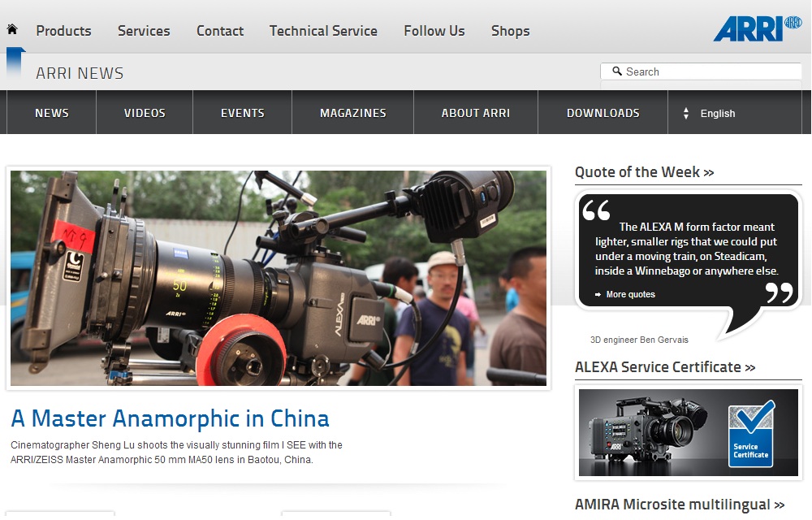Open the Technical Service menu

tap(323, 31)
